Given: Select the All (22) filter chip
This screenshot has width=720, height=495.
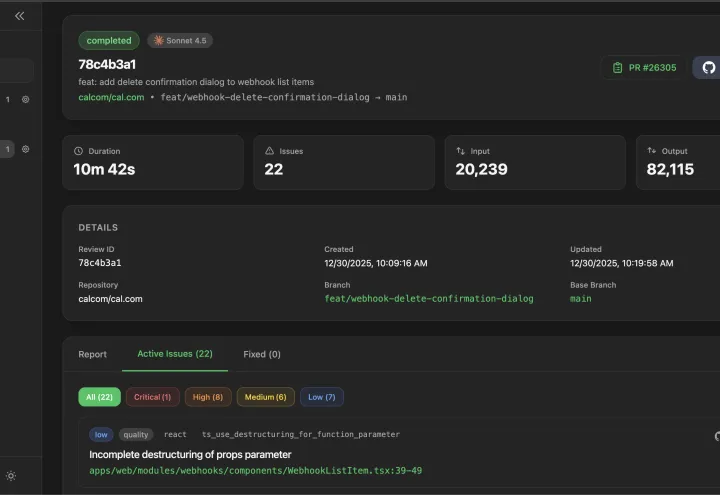Looking at the screenshot, I should [x=100, y=397].
